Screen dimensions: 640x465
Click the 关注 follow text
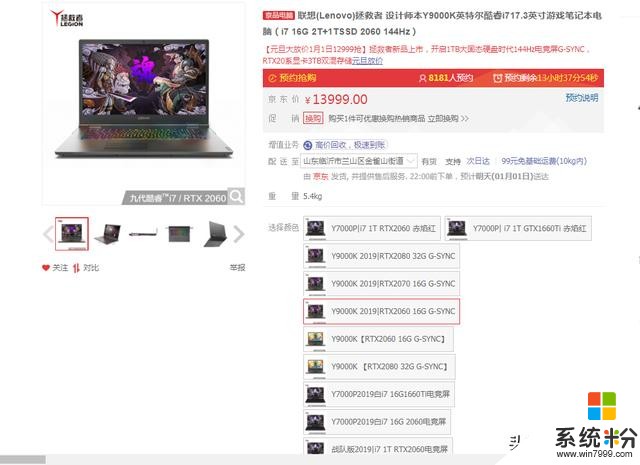(60, 268)
